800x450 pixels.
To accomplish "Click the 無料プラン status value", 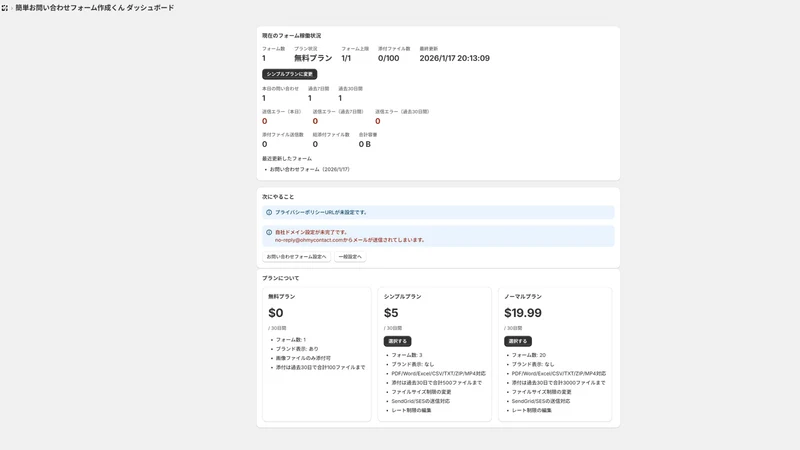I will tap(313, 58).
